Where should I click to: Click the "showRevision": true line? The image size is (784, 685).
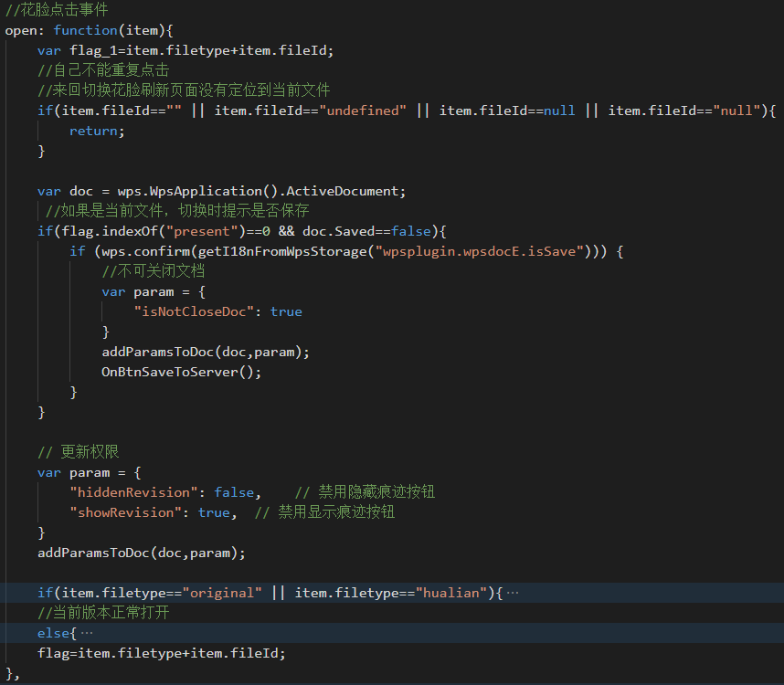(x=153, y=512)
